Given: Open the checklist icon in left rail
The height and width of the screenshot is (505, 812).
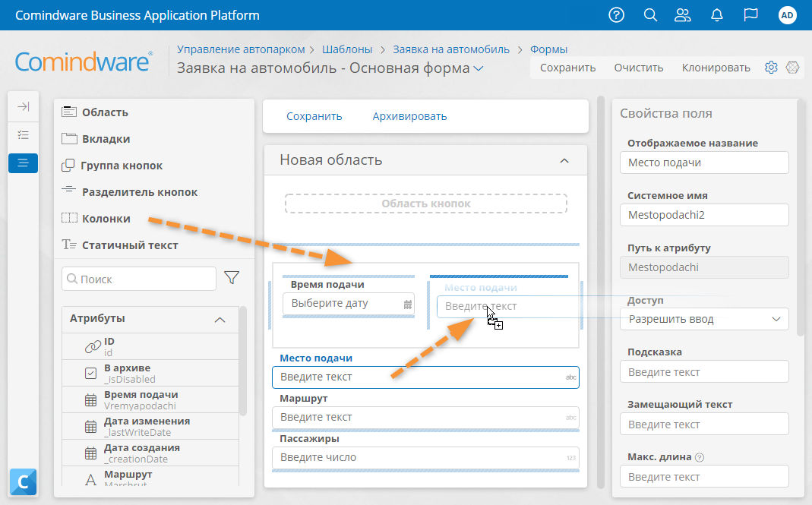Looking at the screenshot, I should [x=24, y=135].
